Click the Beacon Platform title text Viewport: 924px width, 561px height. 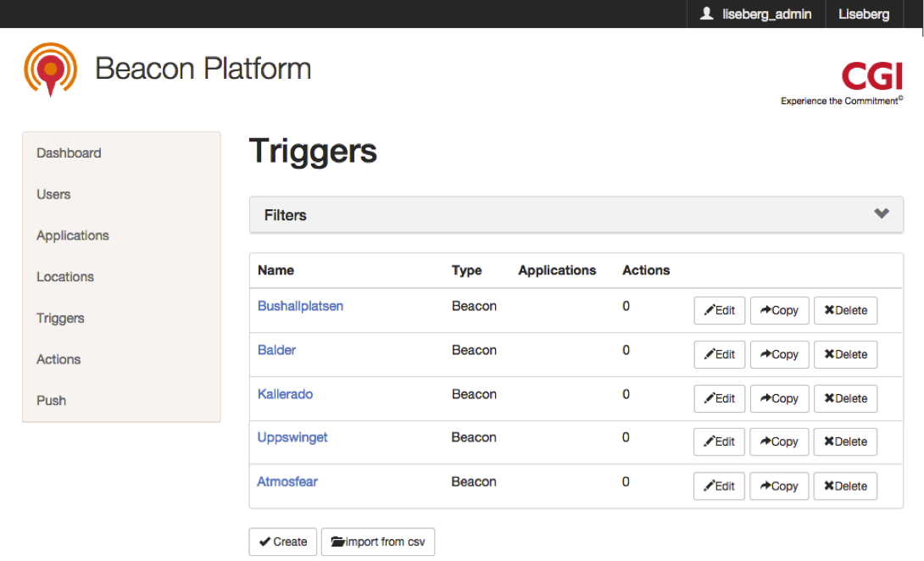[x=203, y=69]
